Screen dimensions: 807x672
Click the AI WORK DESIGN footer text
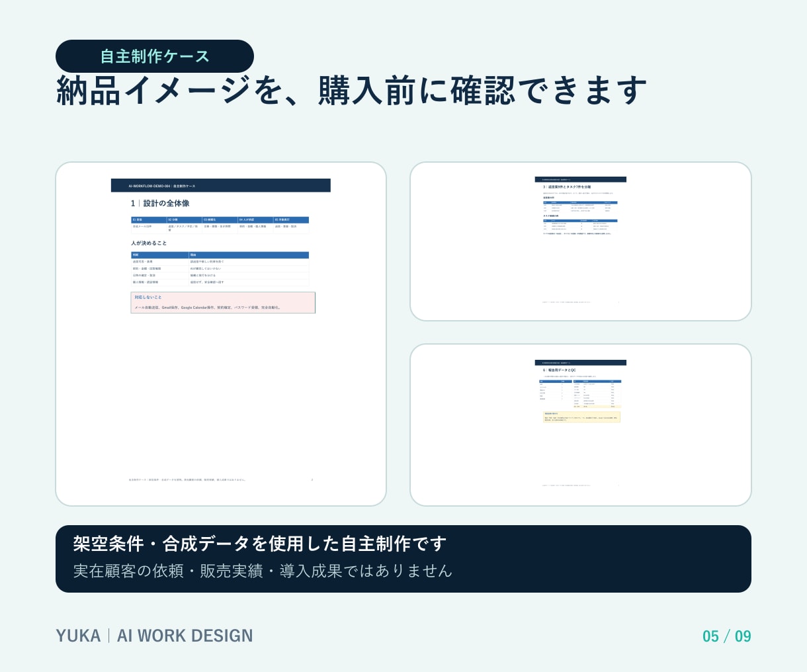(185, 636)
